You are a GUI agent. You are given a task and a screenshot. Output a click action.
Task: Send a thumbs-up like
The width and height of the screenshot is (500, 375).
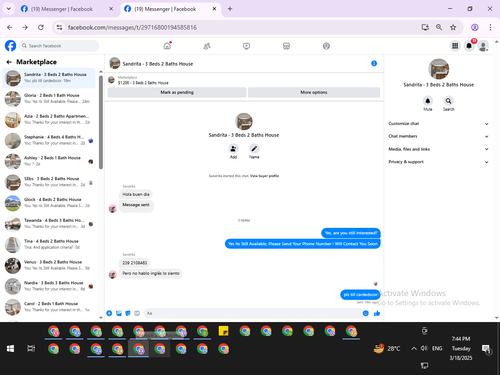click(377, 313)
